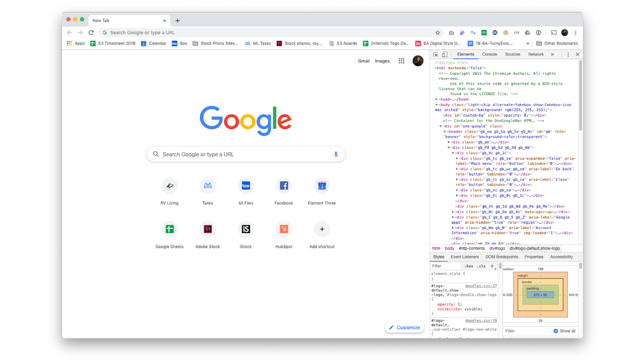Switch to the Network tab
This screenshot has width=644, height=362.
tap(536, 54)
